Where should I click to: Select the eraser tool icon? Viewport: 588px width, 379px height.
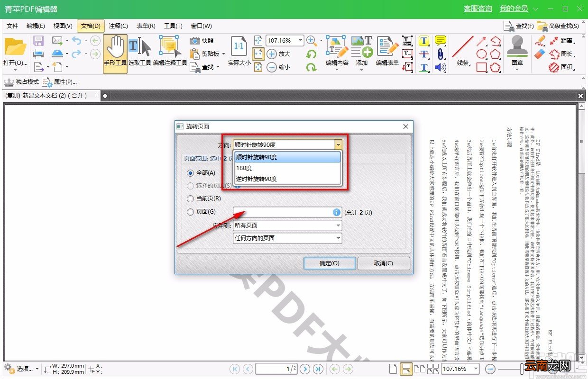540,54
